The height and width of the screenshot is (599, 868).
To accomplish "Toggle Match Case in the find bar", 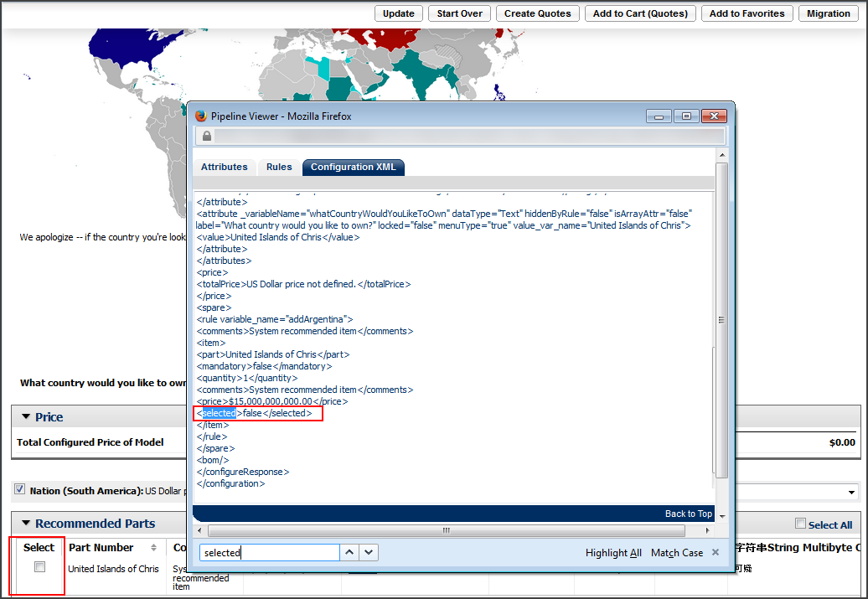I will coord(677,552).
